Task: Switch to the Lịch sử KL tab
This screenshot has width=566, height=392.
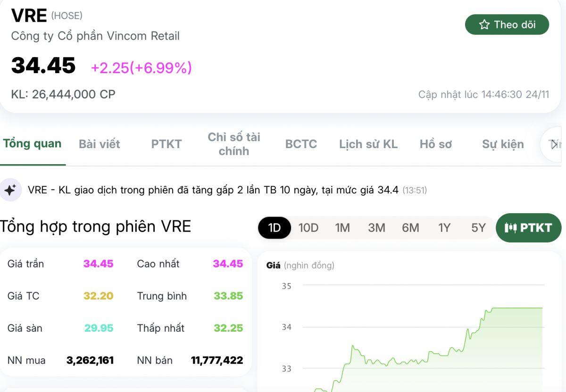Action: [368, 144]
